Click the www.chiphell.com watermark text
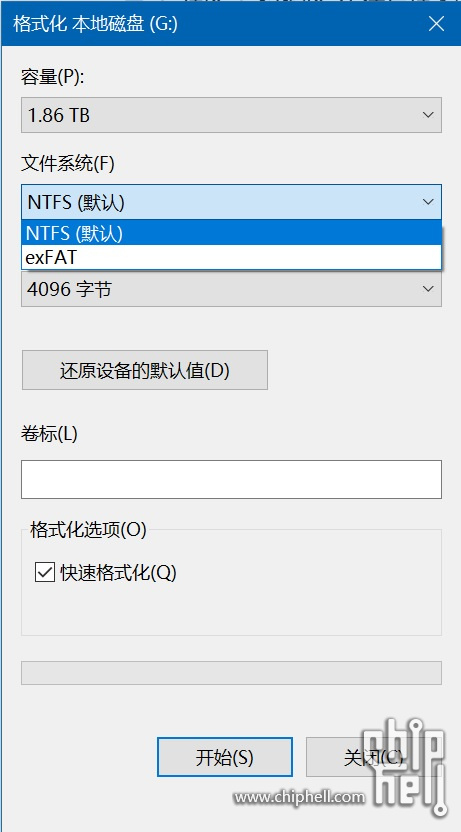The width and height of the screenshot is (461, 832). [300, 796]
